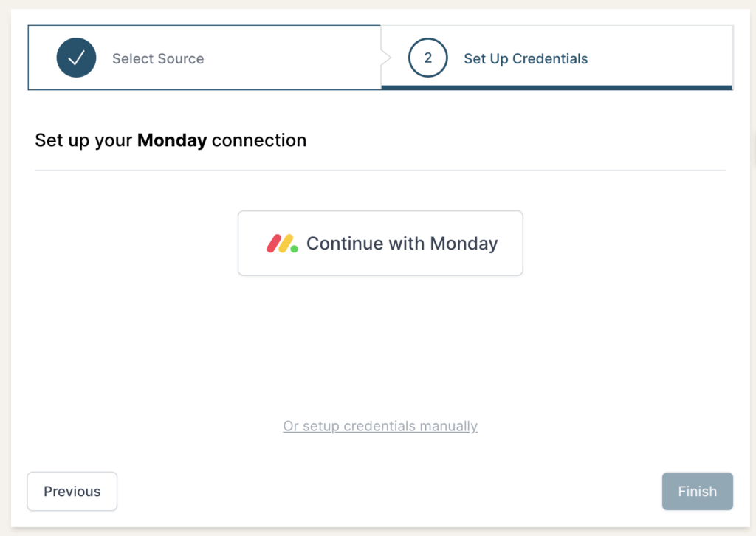Viewport: 756px width, 536px height.
Task: Click the 'Set Up Credentials' label text
Action: (x=526, y=58)
